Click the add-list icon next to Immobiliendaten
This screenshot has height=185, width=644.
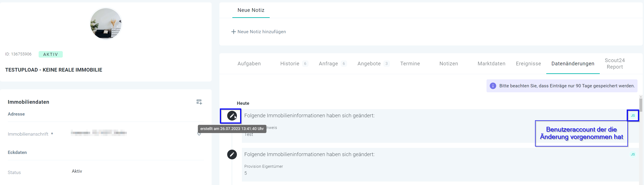click(199, 102)
